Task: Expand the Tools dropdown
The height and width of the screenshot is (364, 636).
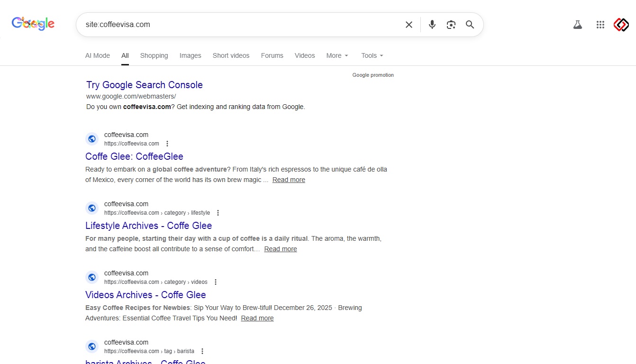Action: click(x=372, y=55)
